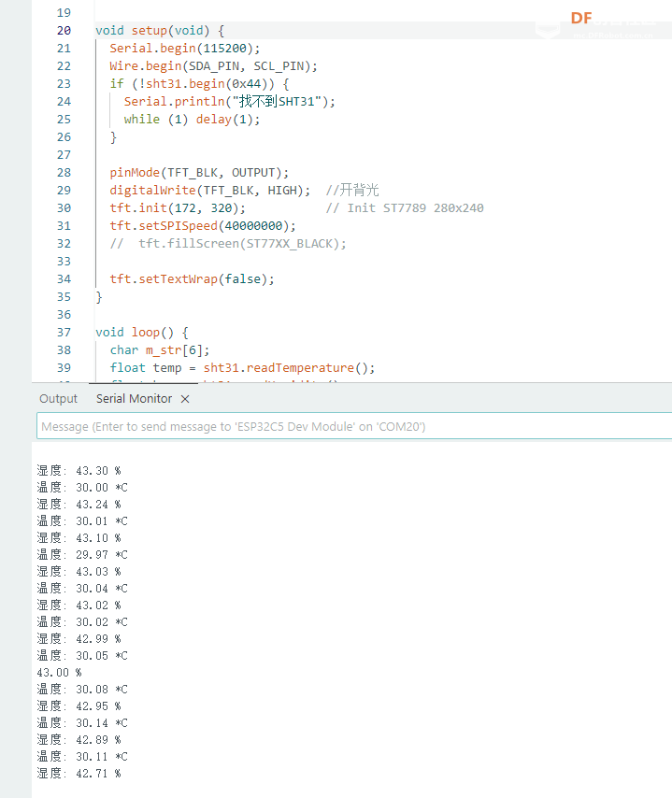Click line number 20 in the gutter
Image resolution: width=672 pixels, height=798 pixels.
64,31
